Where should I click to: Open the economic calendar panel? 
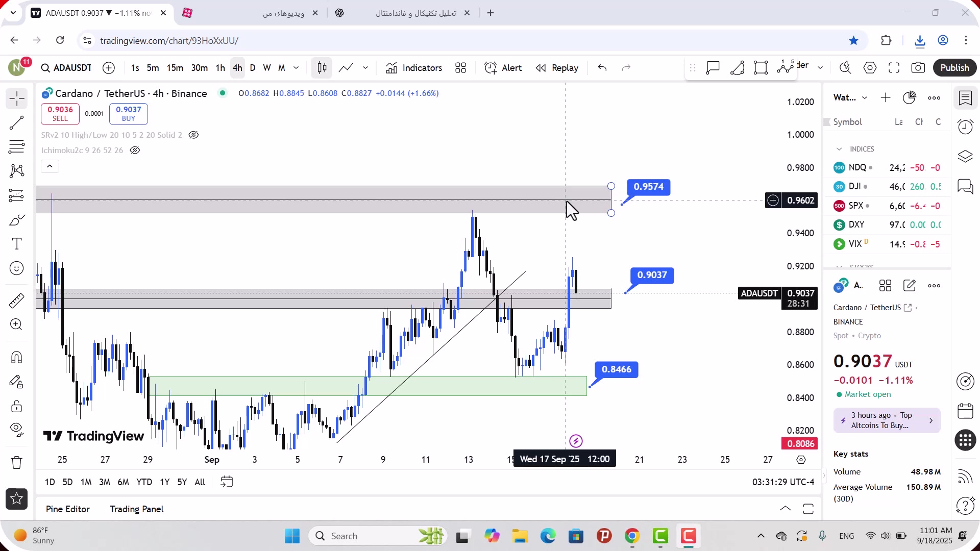point(965,411)
